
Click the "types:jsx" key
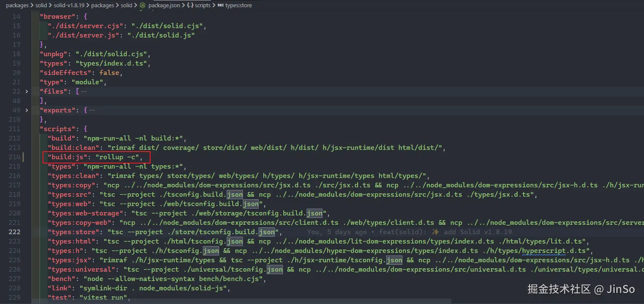(70, 260)
